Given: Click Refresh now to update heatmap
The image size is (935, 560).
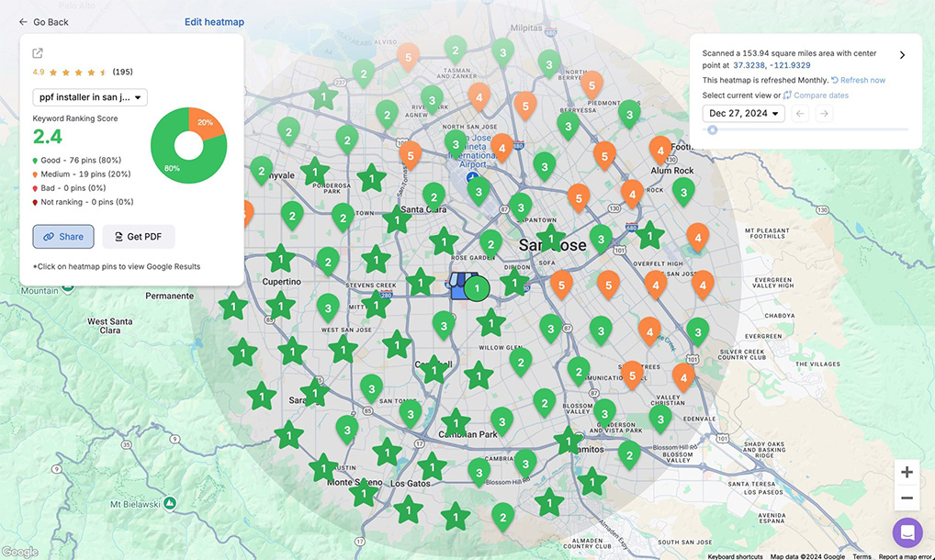Looking at the screenshot, I should pos(858,81).
